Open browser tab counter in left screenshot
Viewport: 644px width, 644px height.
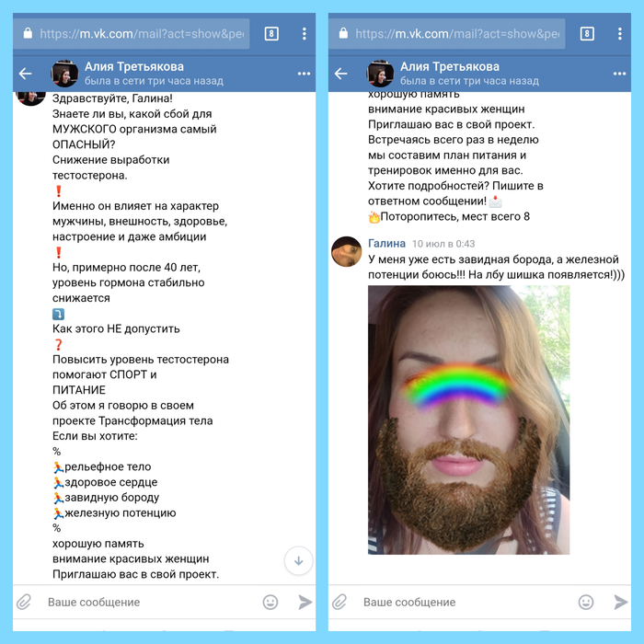pos(271,34)
